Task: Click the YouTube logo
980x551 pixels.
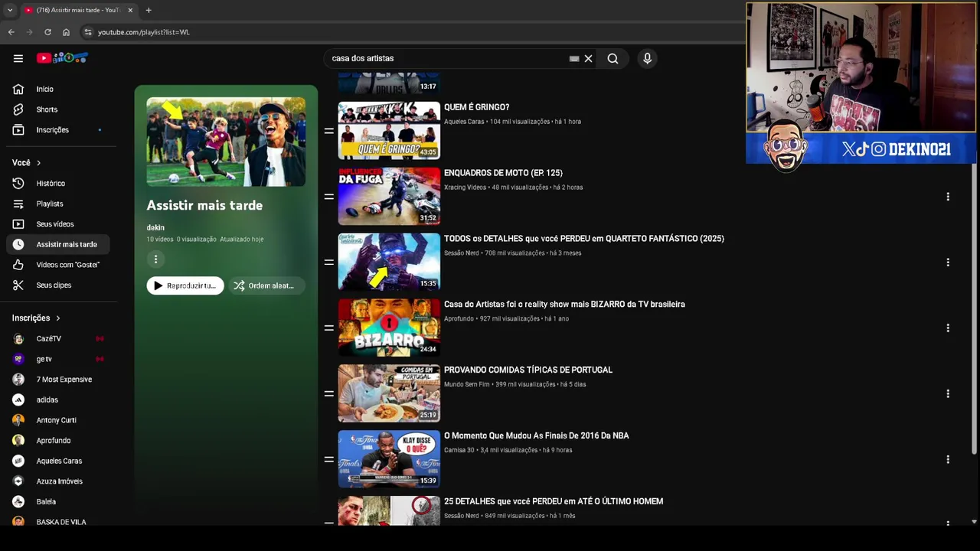Action: pos(63,58)
